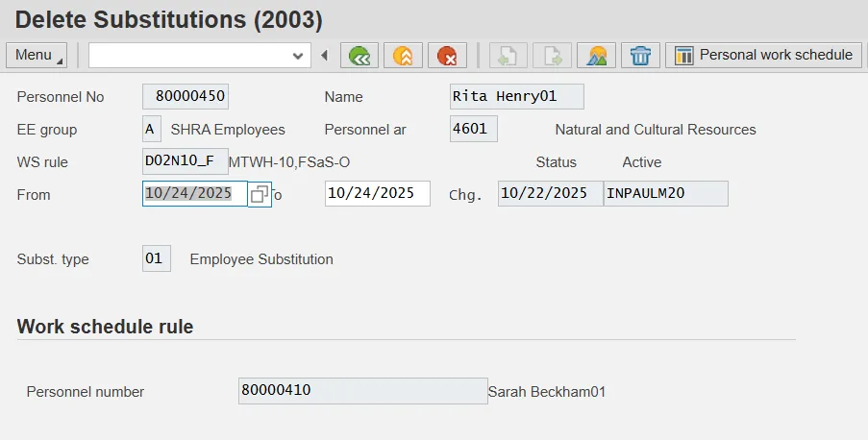The width and height of the screenshot is (868, 440).
Task: Open the Menu dropdown button
Action: (36, 56)
